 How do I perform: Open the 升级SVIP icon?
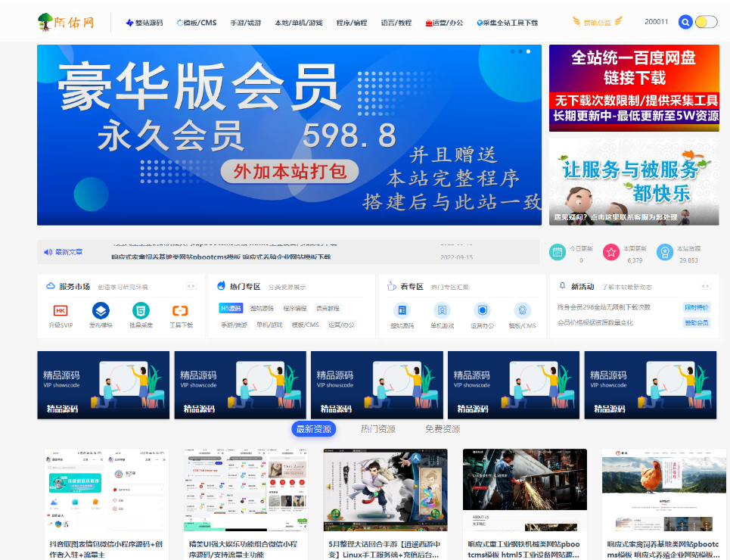(61, 310)
